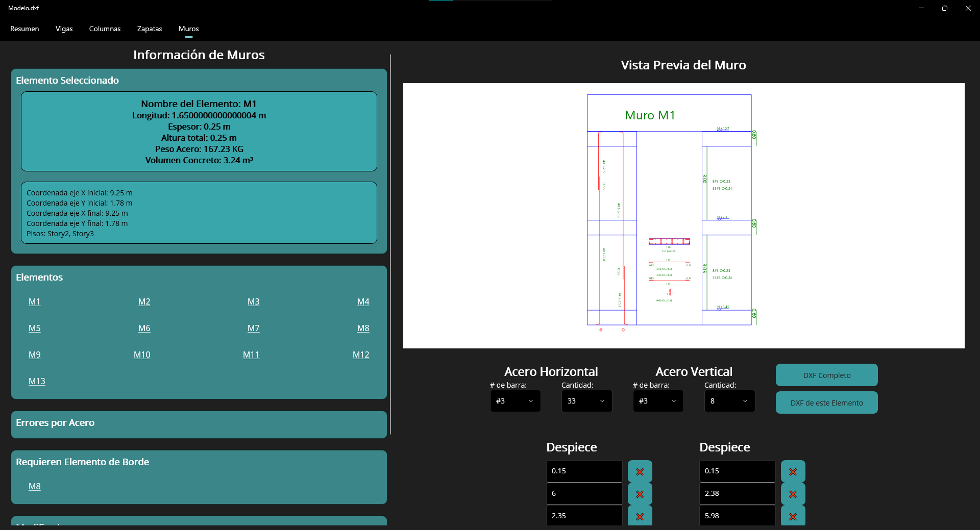Screen dimensions: 980x530
Task: Select wall element M11
Action: pyautogui.click(x=251, y=355)
